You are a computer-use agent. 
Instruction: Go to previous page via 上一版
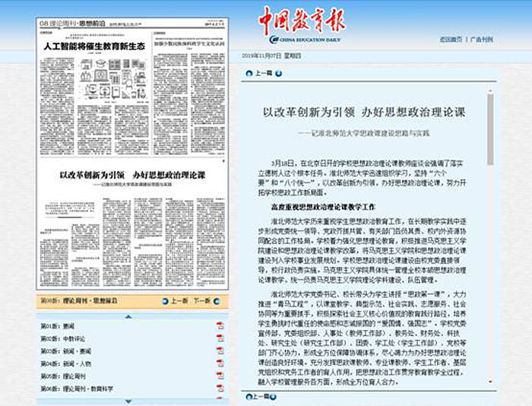pyautogui.click(x=179, y=301)
